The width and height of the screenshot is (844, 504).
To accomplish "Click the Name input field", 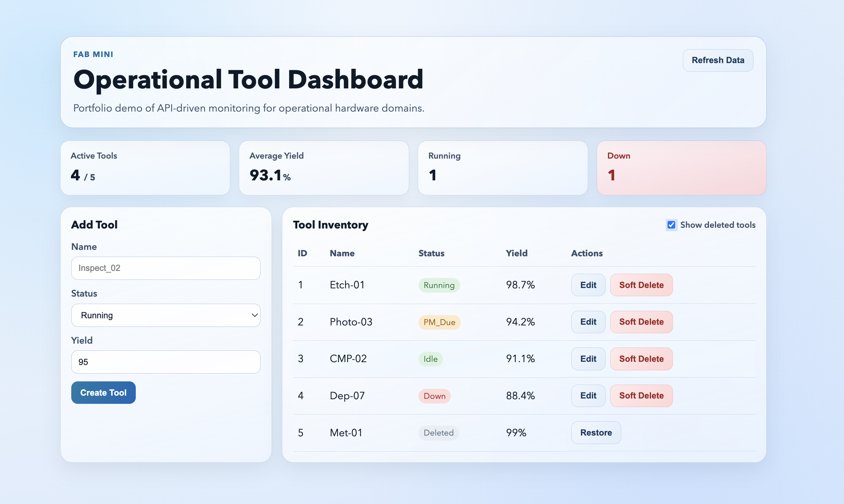I will point(166,268).
